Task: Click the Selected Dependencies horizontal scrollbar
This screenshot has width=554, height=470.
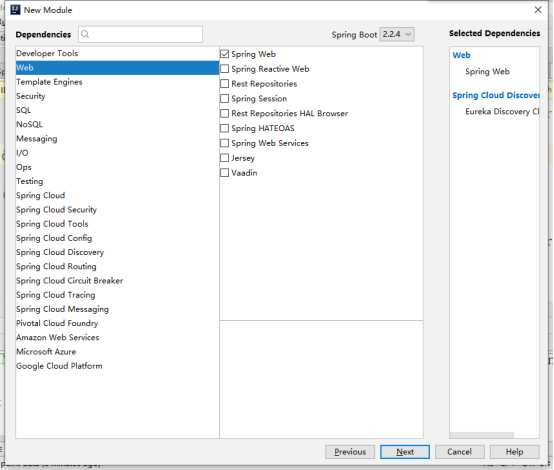Action: 482,435
